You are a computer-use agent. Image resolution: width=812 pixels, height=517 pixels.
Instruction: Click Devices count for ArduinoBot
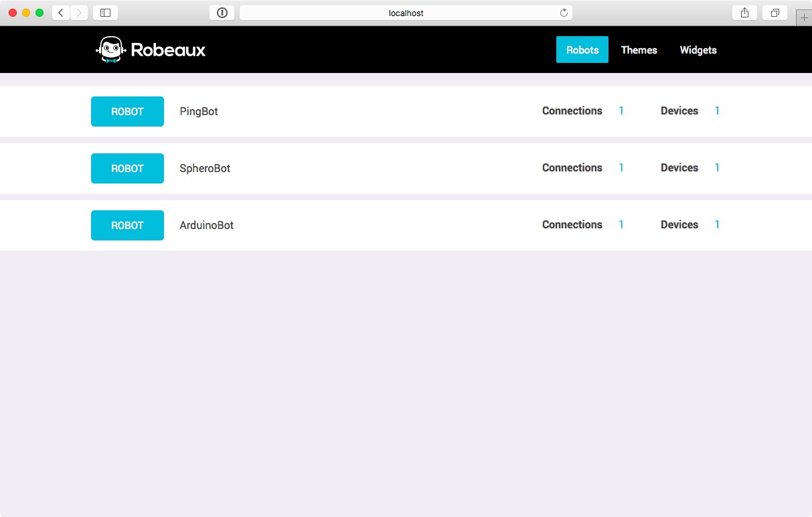tap(717, 224)
